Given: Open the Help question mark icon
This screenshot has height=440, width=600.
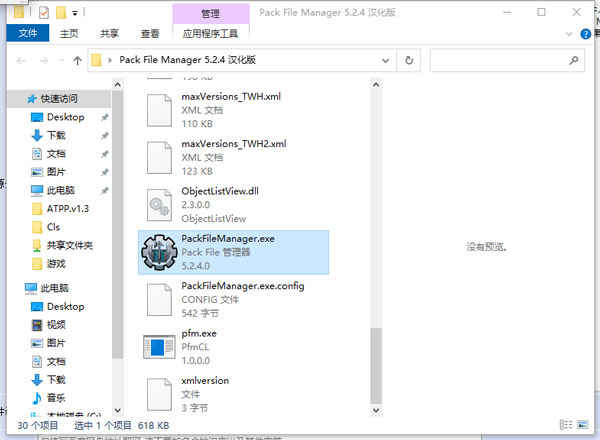Looking at the screenshot, I should click(x=585, y=34).
